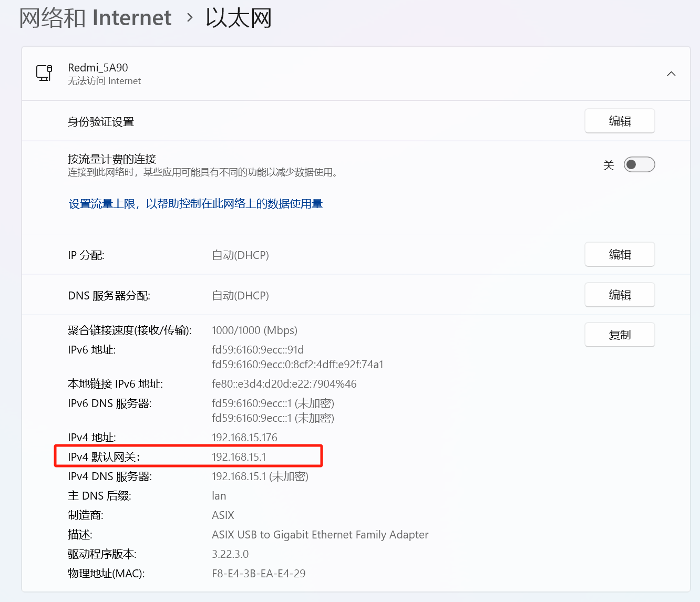The image size is (700, 602).
Task: Click the ASIX USB to Gigabit adapter description
Action: point(320,535)
